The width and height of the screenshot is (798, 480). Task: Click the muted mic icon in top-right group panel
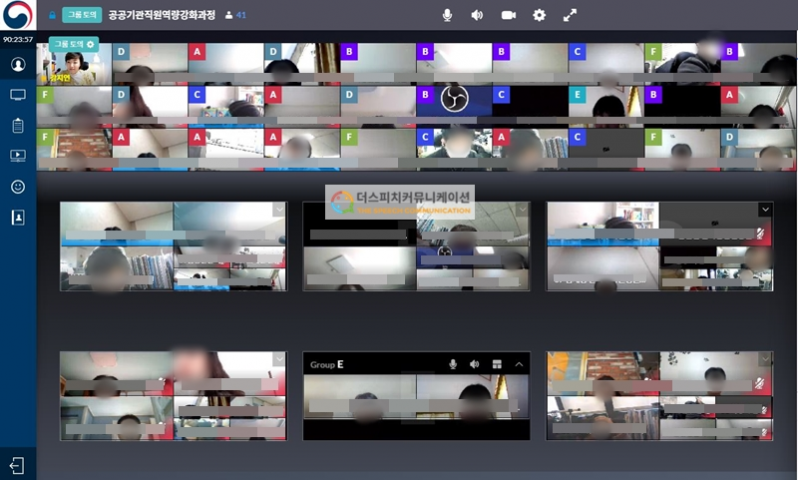[760, 234]
